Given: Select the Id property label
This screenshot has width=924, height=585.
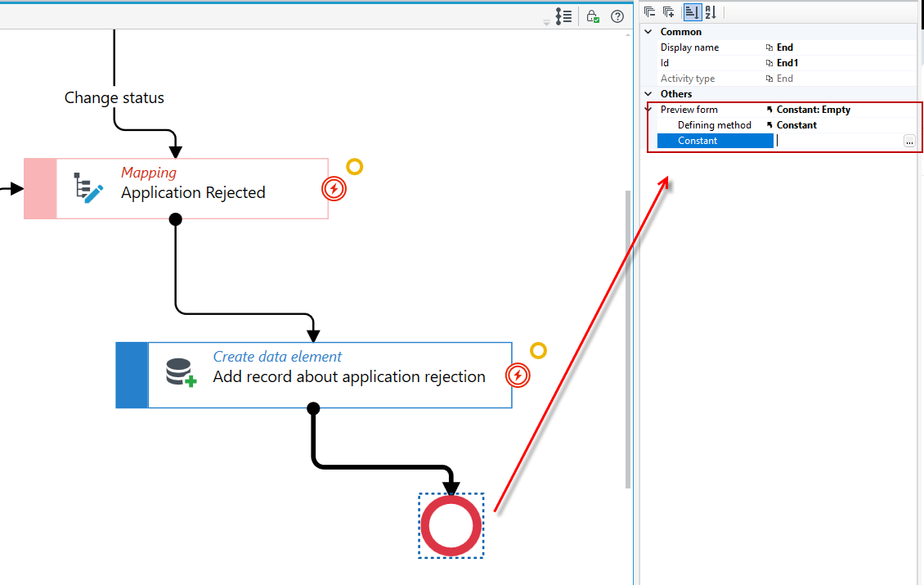Looking at the screenshot, I should tap(665, 63).
